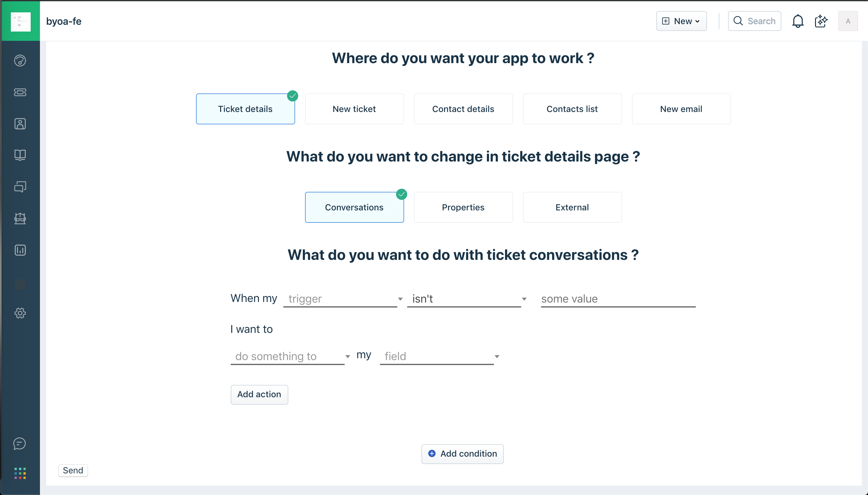The height and width of the screenshot is (495, 868).
Task: Open the Tickets icon in sidebar
Action: tap(20, 92)
